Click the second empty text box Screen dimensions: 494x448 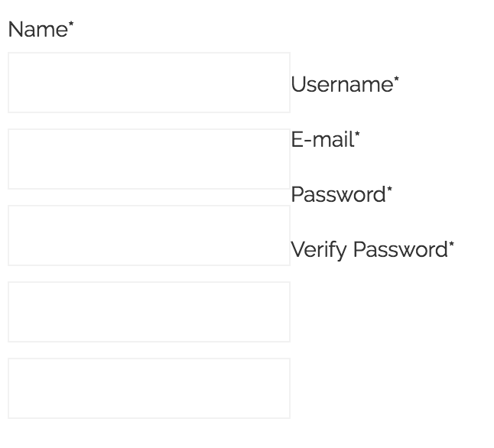[x=149, y=159]
